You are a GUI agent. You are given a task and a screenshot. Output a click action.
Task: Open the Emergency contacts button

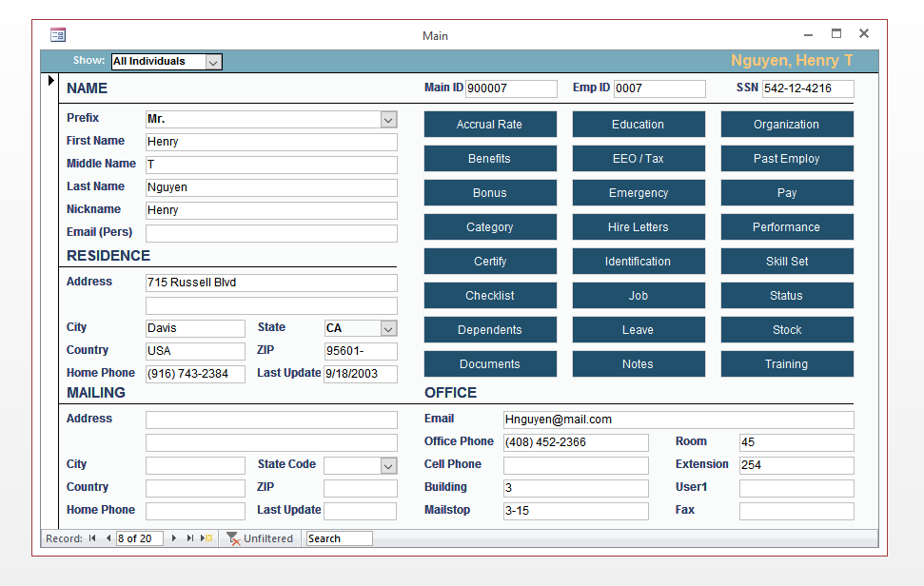[639, 192]
